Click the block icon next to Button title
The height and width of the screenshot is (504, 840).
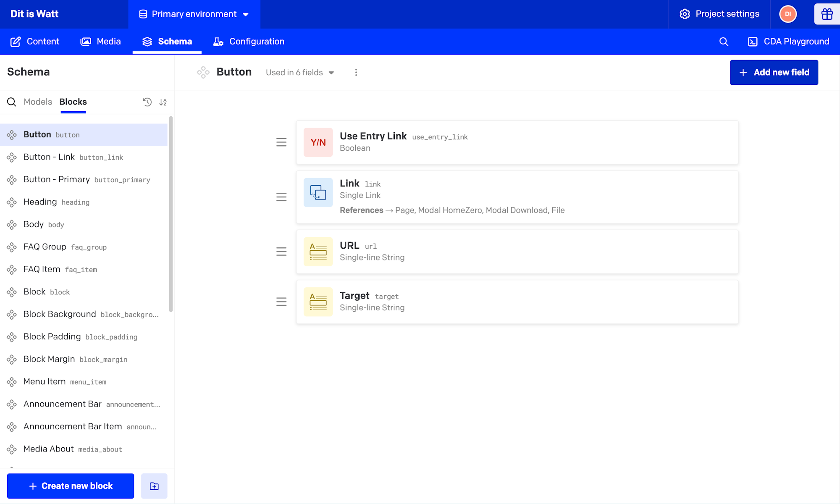pos(203,72)
